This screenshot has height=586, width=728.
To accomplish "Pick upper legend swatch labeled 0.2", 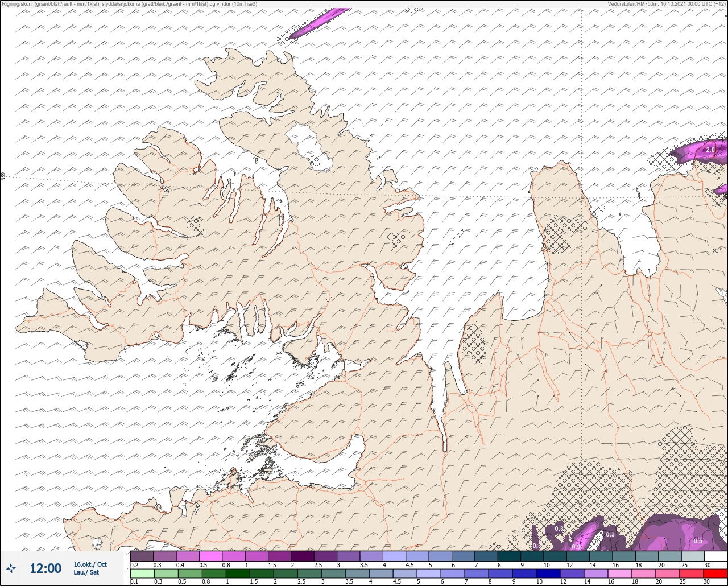I will click(x=142, y=556).
